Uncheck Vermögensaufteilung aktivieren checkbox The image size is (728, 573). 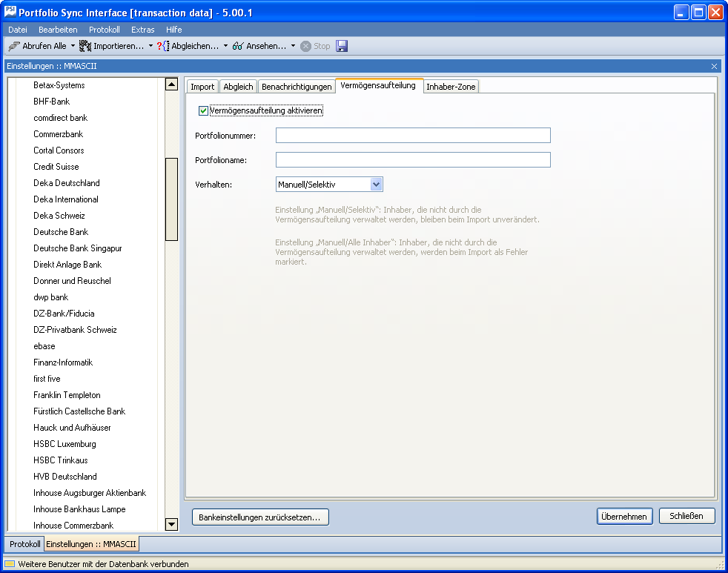(204, 111)
